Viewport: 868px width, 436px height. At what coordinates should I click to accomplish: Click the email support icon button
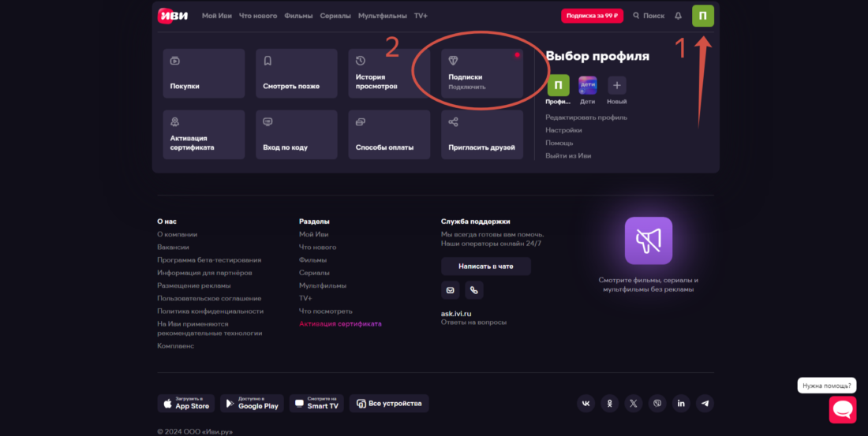coord(451,290)
